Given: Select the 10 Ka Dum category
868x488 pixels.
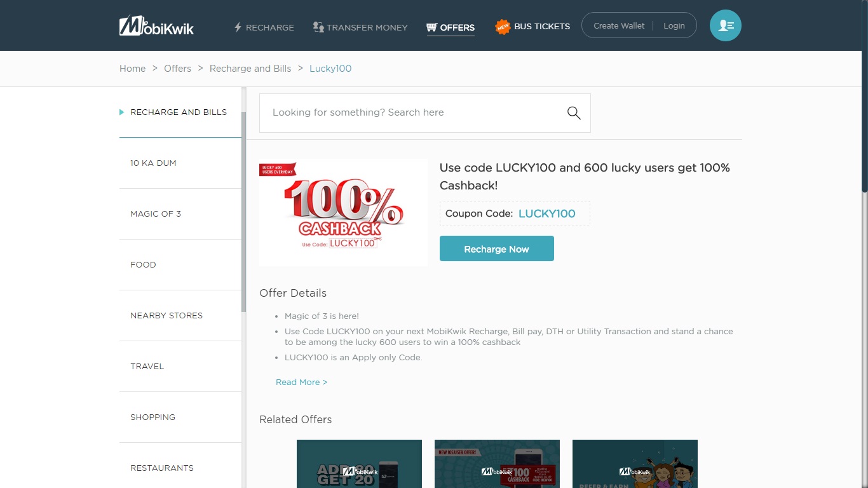Looking at the screenshot, I should click(153, 163).
